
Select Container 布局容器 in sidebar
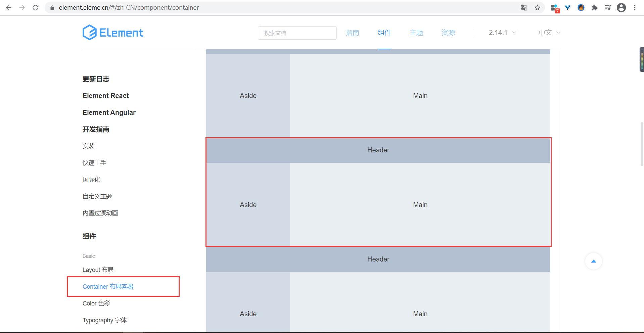108,287
